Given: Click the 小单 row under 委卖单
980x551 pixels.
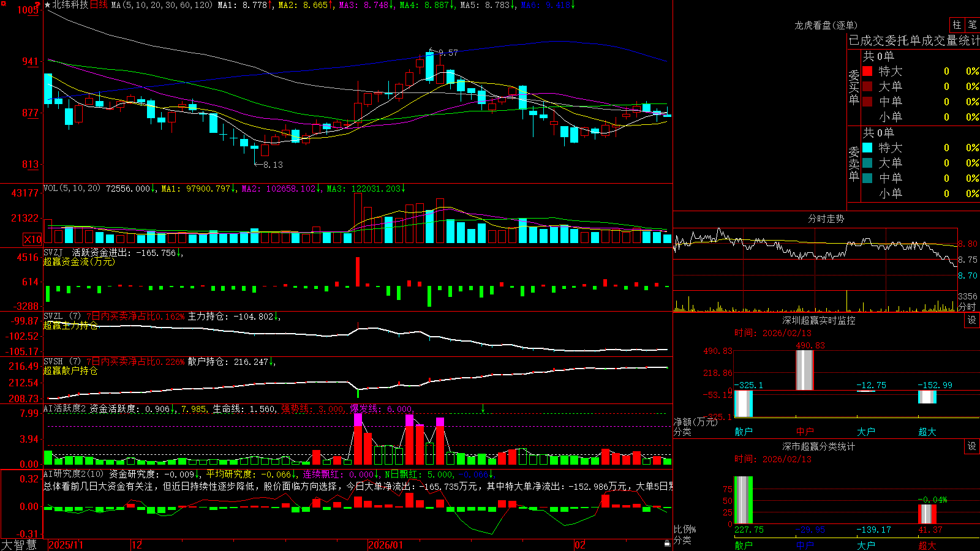Looking at the screenshot, I should tap(921, 193).
